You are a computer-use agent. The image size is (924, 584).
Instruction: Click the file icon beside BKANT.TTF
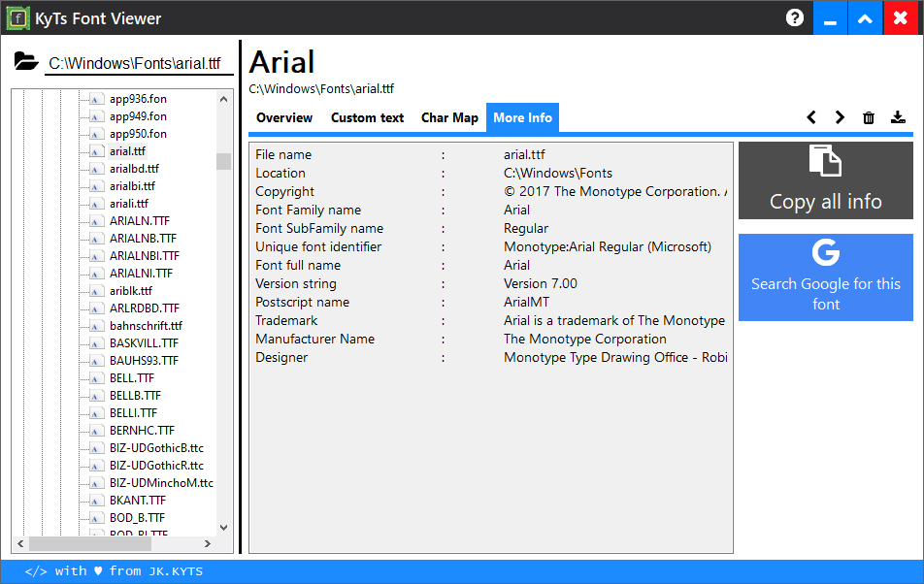97,501
